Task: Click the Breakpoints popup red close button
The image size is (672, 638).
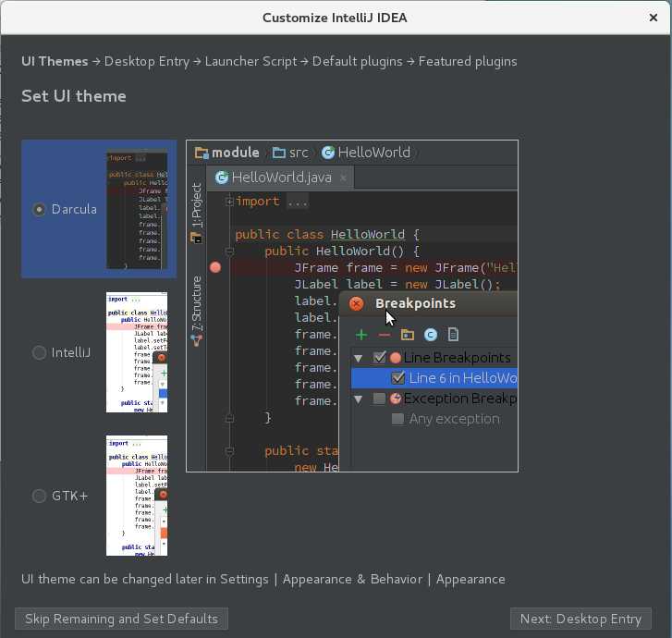Action: 356,303
